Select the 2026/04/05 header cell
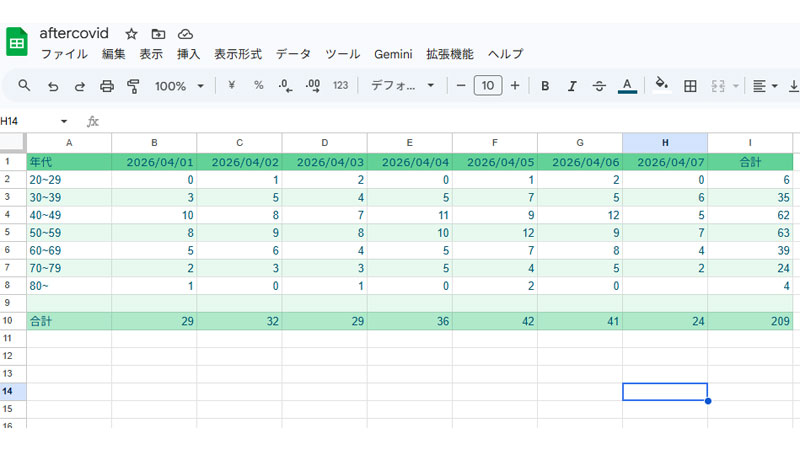Image resolution: width=800 pixels, height=450 pixels. (494, 162)
